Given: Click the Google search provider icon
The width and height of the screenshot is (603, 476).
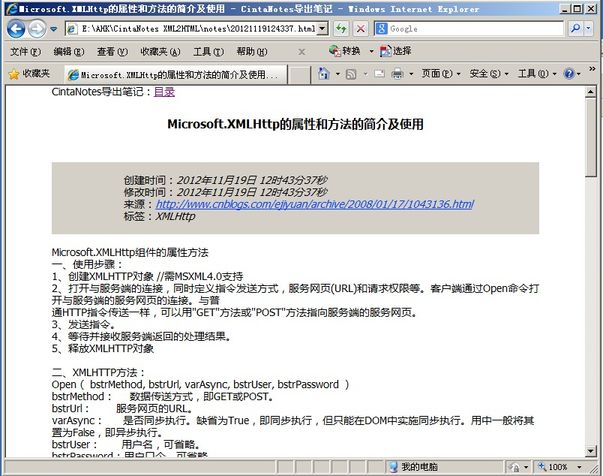Looking at the screenshot, I should pos(381,29).
